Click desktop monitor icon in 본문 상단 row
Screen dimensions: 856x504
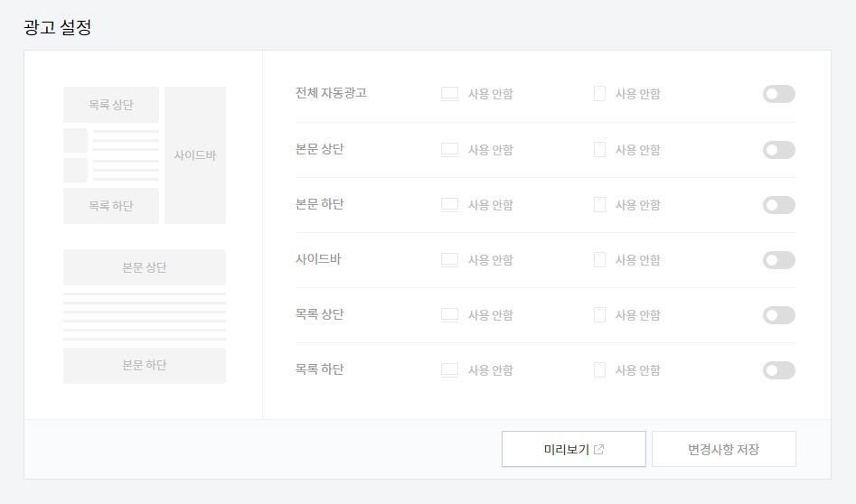coord(449,149)
